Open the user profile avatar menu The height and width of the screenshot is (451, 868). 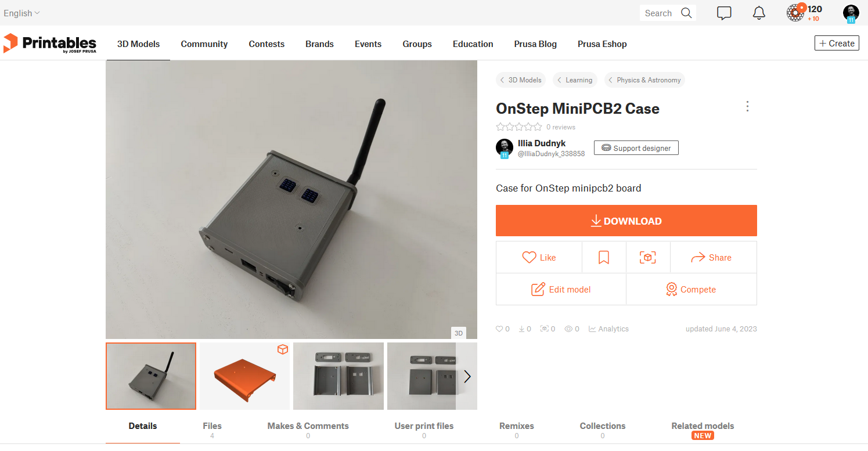851,13
